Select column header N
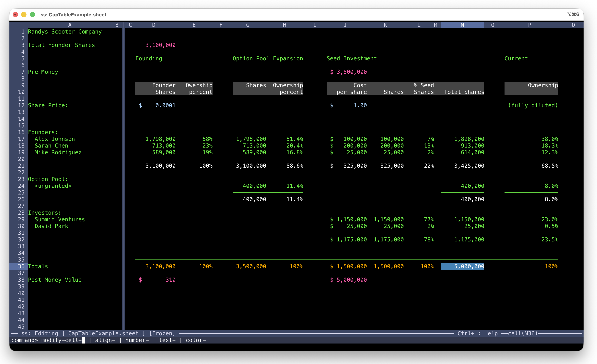This screenshot has height=364, width=597. pyautogui.click(x=462, y=25)
